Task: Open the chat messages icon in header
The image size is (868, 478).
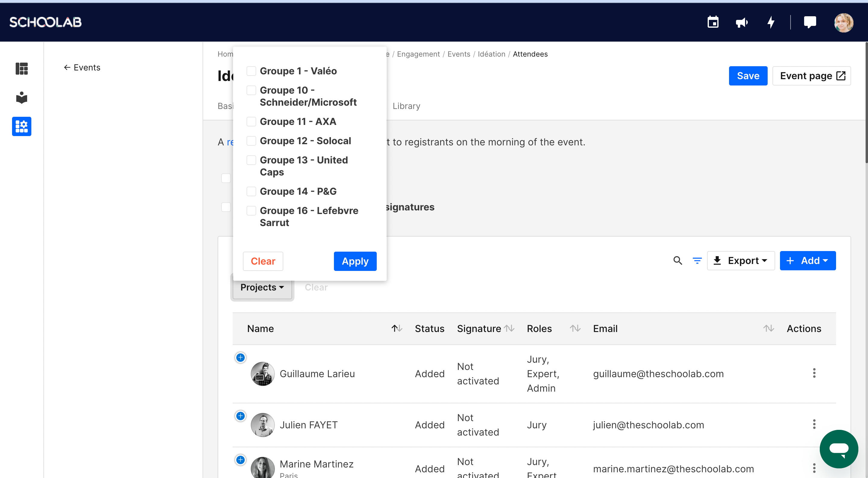Action: 810,22
